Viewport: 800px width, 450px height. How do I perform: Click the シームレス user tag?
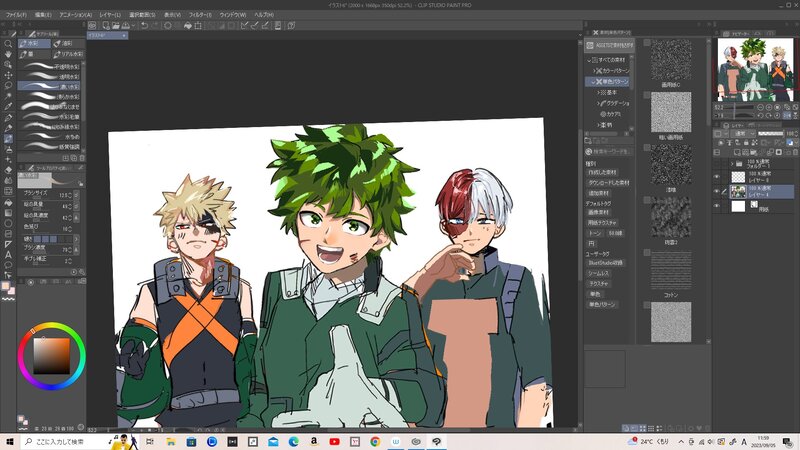coord(598,273)
